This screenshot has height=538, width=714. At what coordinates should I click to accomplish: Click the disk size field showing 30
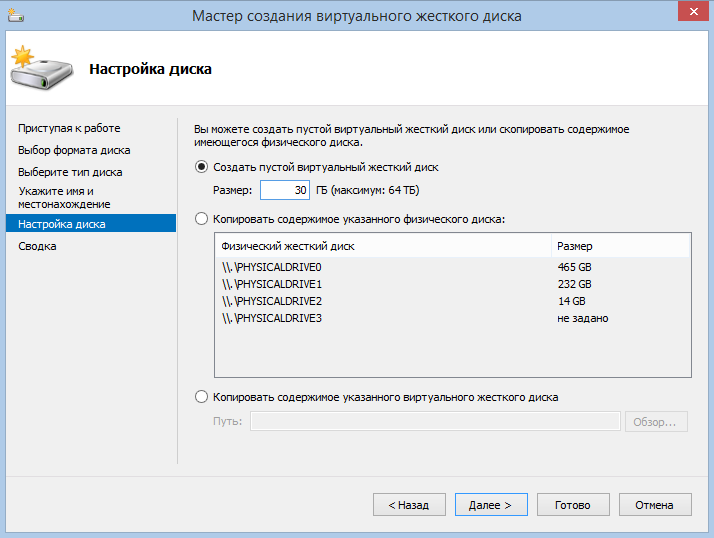(x=284, y=190)
